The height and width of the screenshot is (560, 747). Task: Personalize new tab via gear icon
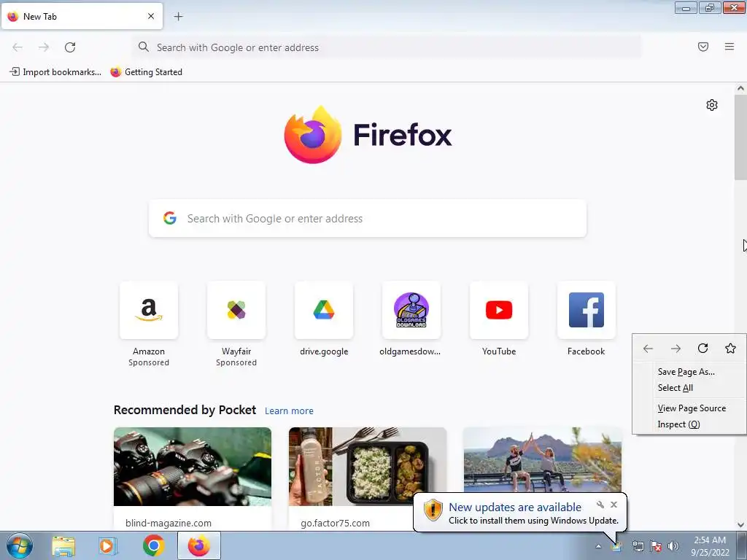tap(712, 105)
